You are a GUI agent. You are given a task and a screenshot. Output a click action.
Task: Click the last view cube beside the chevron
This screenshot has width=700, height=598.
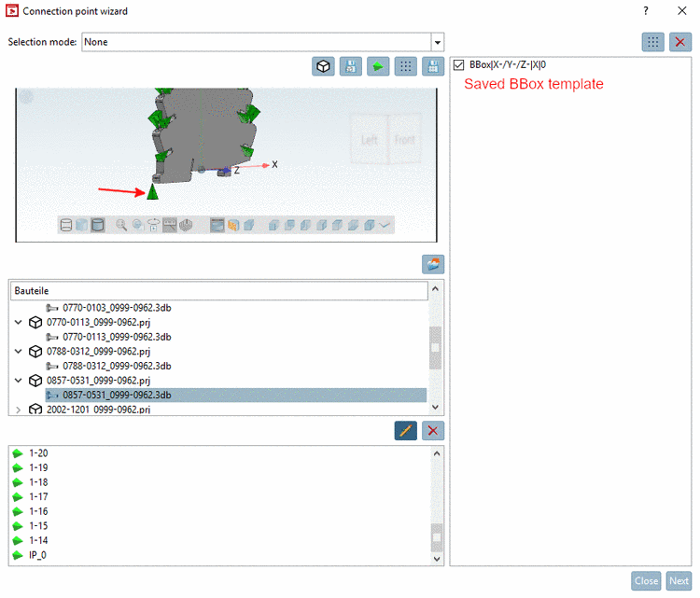[369, 225]
